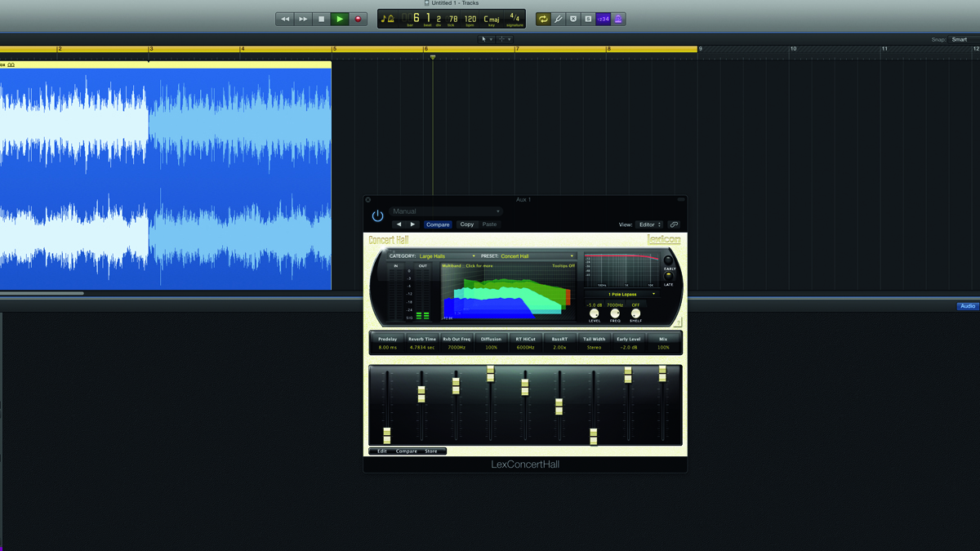Click the Copy button in plugin header
Image resolution: width=980 pixels, height=551 pixels.
point(466,224)
